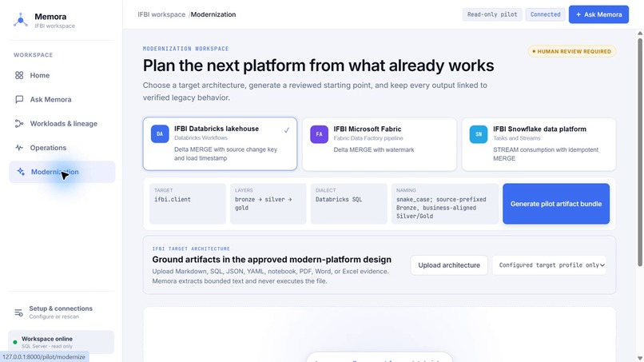Click the checkmark on Databricks lakehouse card
The width and height of the screenshot is (644, 362).
(286, 129)
